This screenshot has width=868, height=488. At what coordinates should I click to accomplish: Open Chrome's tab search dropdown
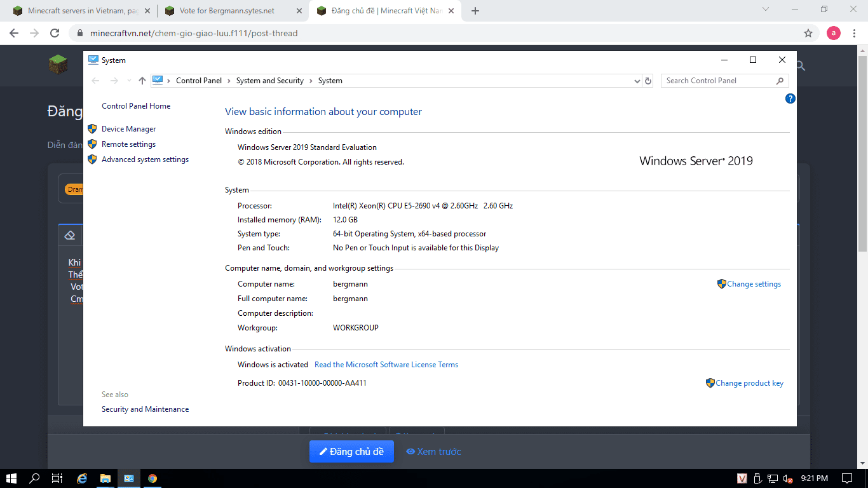pos(765,10)
